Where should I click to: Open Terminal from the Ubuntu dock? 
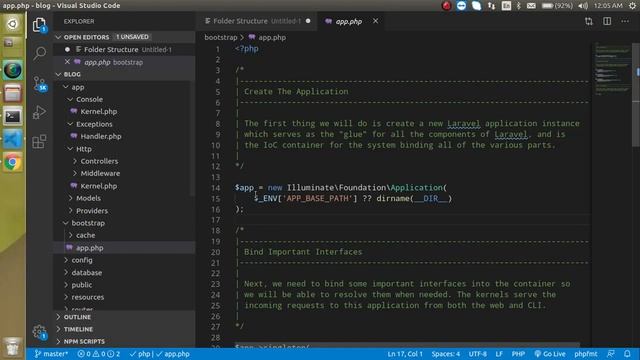[x=13, y=117]
